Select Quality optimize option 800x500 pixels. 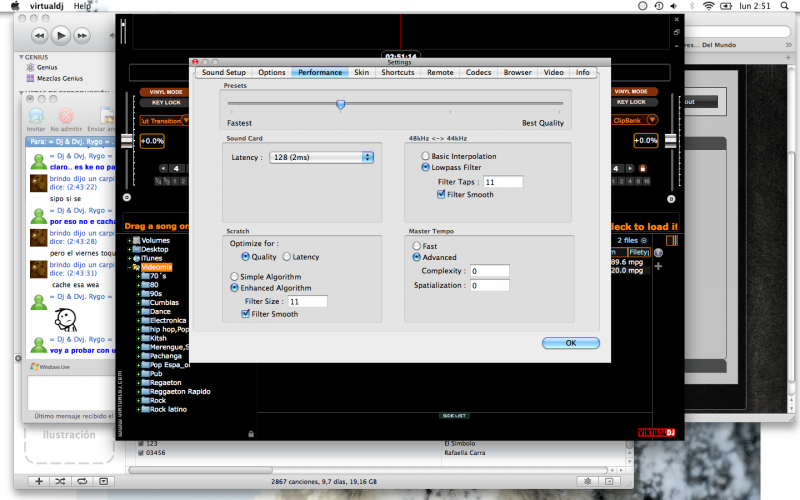point(245,257)
